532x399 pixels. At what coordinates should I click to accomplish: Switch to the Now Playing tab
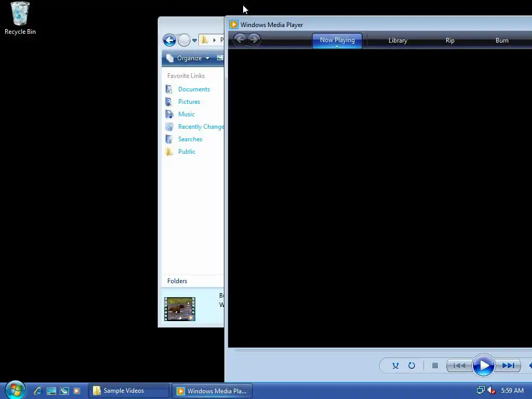[337, 41]
